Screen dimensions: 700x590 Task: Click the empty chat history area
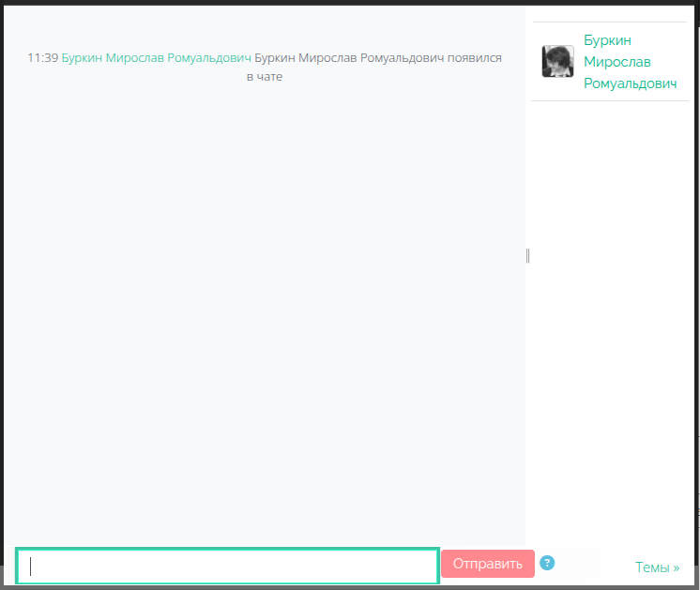click(263, 310)
